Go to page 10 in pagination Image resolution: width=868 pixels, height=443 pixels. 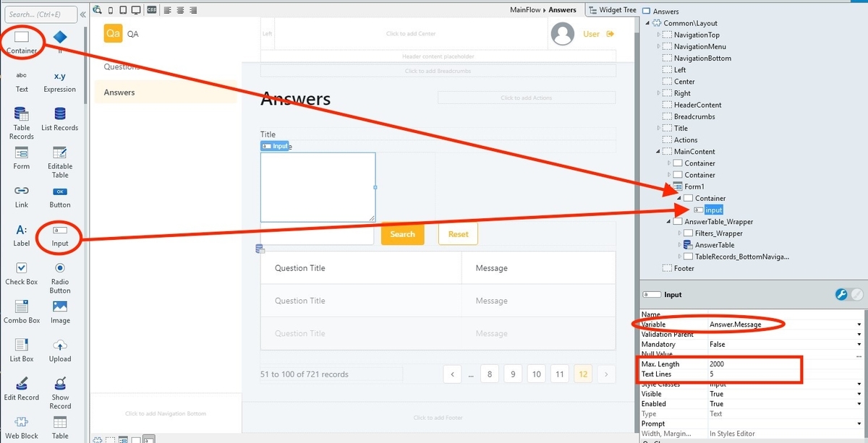click(x=536, y=374)
